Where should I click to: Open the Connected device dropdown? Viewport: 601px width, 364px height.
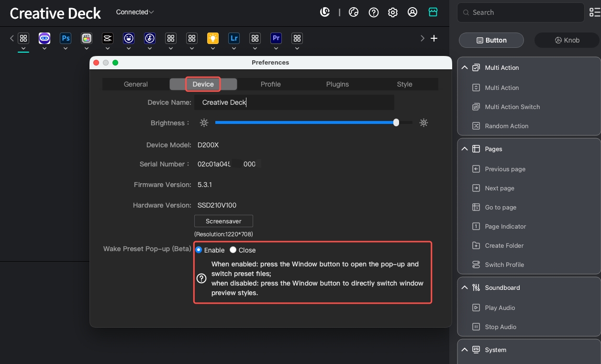click(x=135, y=12)
